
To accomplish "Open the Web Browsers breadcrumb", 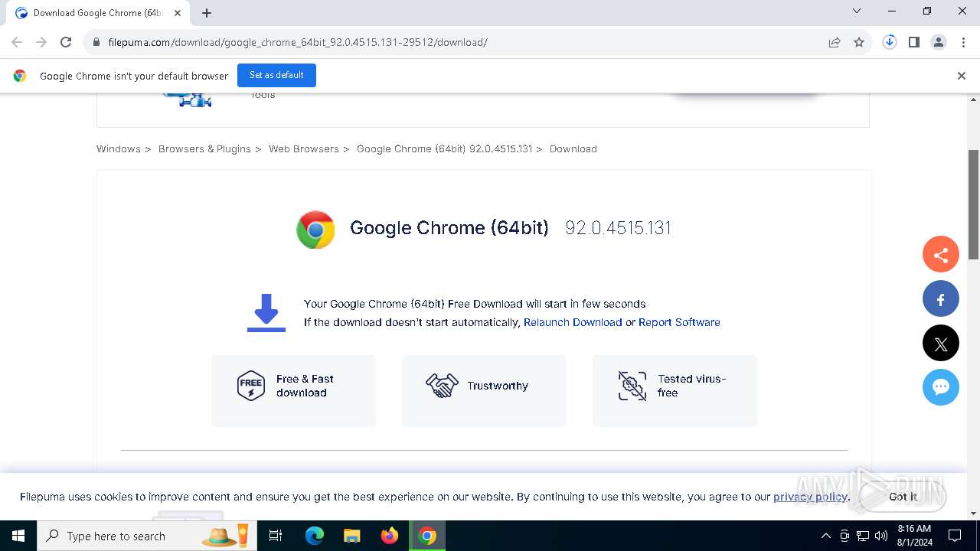I will tap(303, 148).
